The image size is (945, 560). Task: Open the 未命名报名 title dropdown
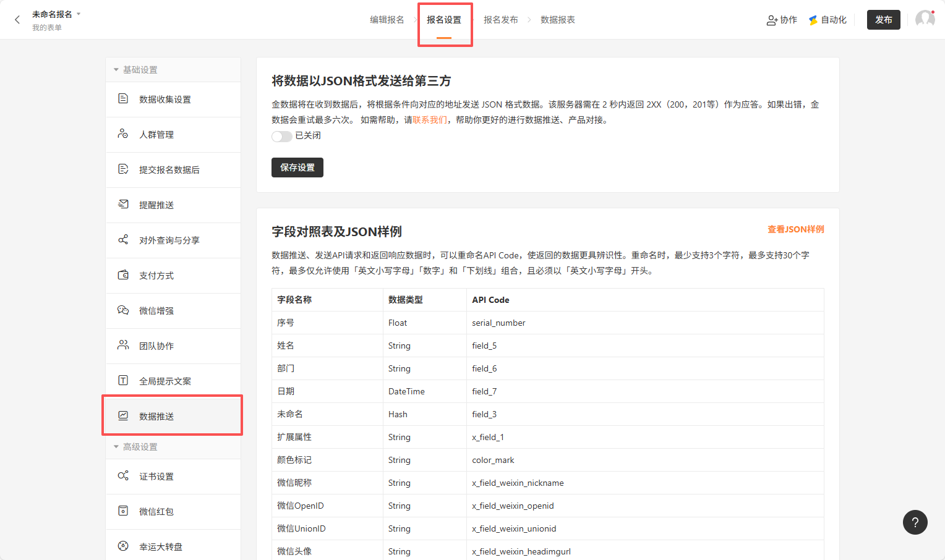(79, 14)
